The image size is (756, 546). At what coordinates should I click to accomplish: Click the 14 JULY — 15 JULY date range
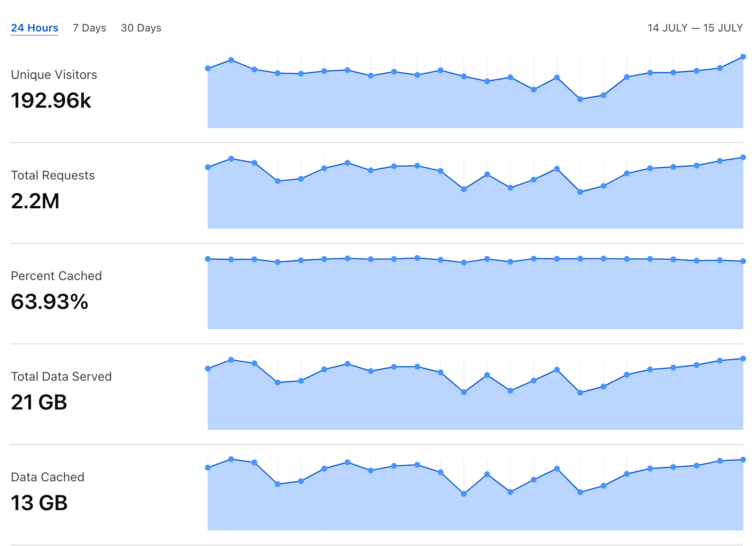695,28
